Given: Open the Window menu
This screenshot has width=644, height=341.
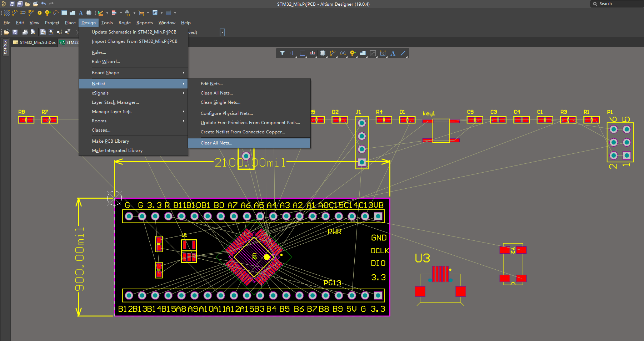Looking at the screenshot, I should pos(167,22).
